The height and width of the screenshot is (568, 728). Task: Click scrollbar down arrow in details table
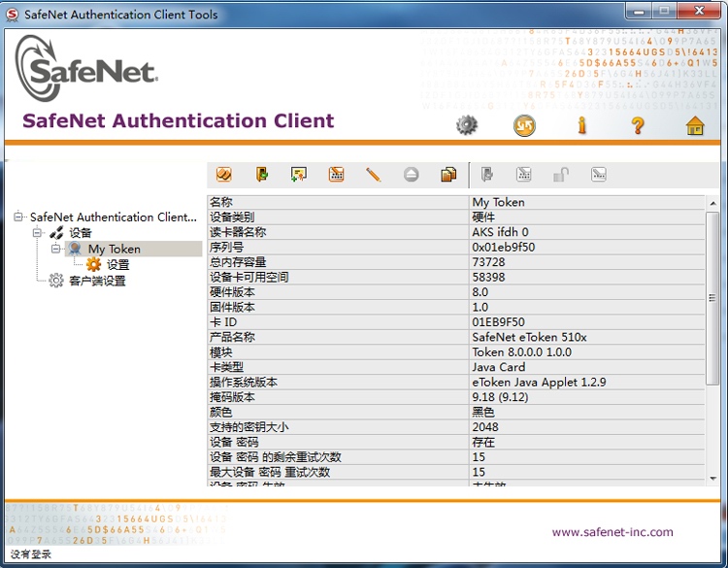(712, 479)
